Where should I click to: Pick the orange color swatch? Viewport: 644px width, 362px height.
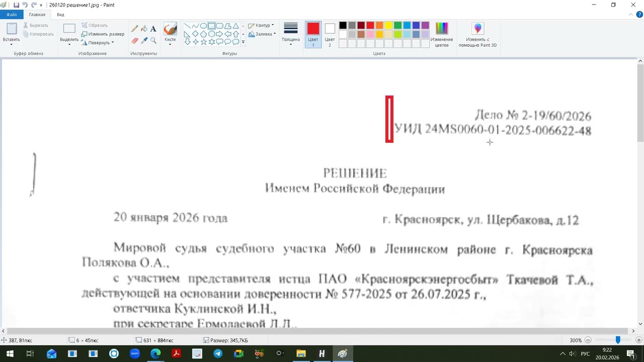pyautogui.click(x=379, y=25)
